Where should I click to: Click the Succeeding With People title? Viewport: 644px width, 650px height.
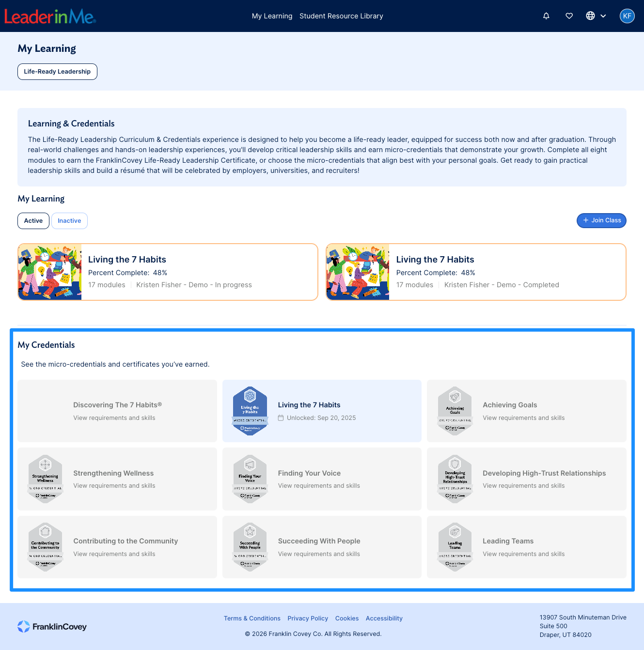(x=319, y=541)
